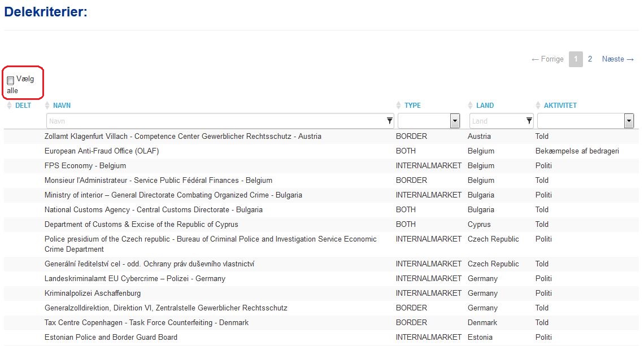The image size is (644, 346).
Task: Click the sort arrows beside AKTIVITET header
Action: 538,106
